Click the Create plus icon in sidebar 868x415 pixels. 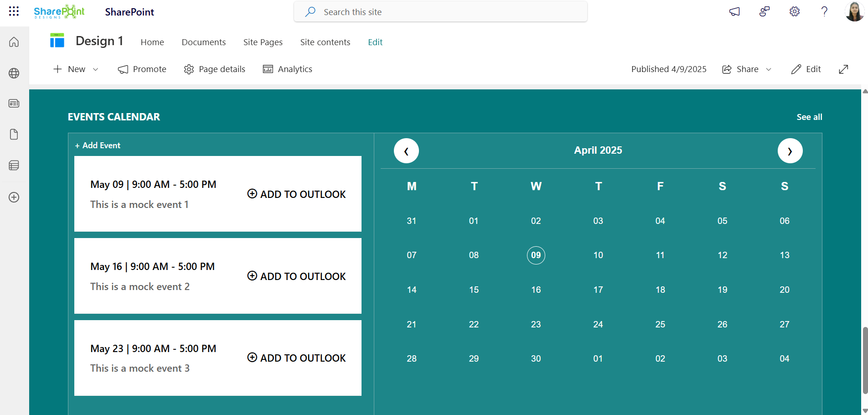pos(14,197)
